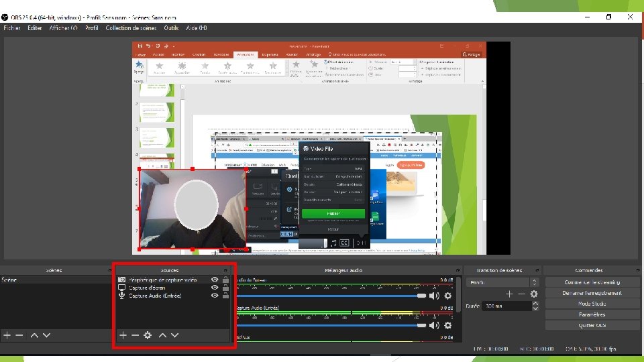The image size is (644, 362).
Task: Hide the Périphérique de capture vidéo source
Action: pos(215,280)
